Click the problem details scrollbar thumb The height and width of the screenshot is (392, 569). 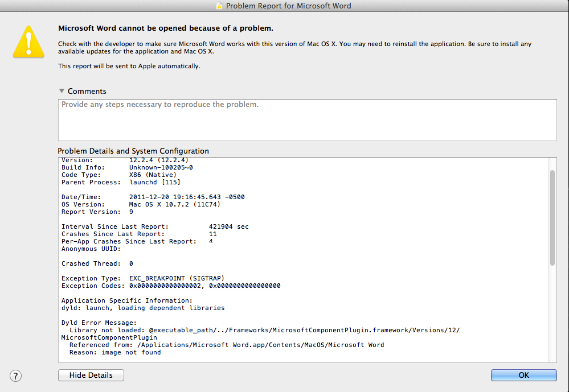[x=552, y=218]
